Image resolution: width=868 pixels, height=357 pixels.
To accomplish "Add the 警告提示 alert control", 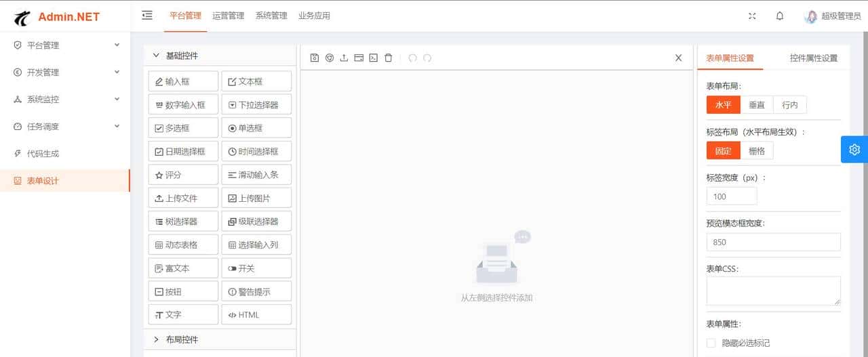I will pos(256,292).
